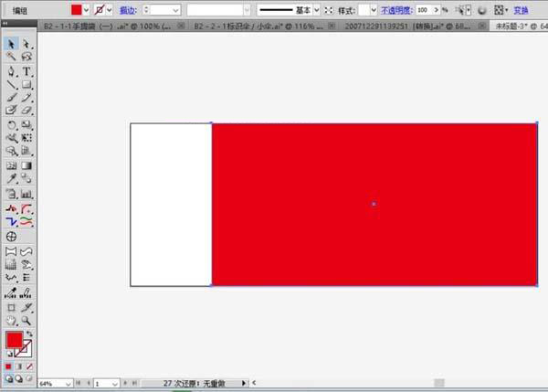Select the Magic Wand tool
The width and height of the screenshot is (548, 392).
click(11, 57)
